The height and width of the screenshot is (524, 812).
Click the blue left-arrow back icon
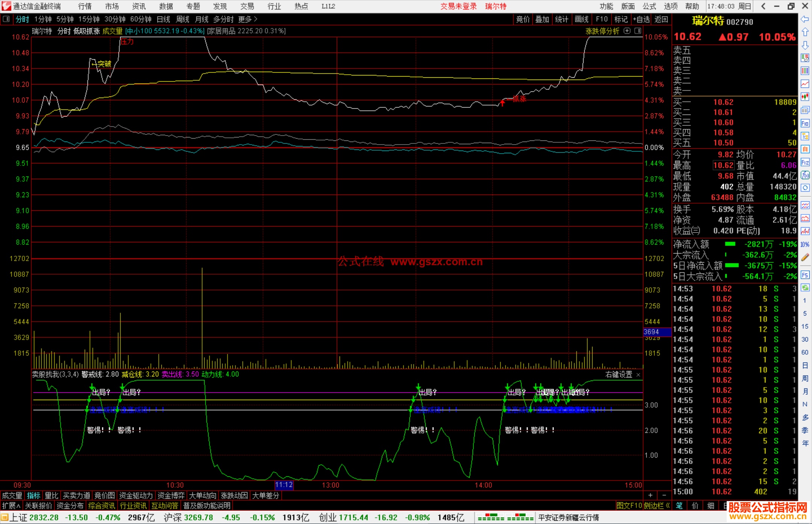[x=805, y=19]
